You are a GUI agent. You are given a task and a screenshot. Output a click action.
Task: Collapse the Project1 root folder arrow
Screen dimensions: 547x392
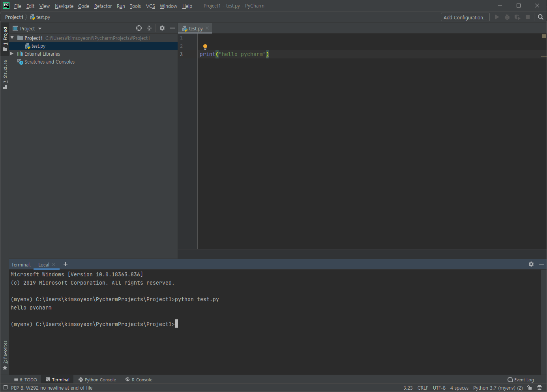click(x=12, y=38)
